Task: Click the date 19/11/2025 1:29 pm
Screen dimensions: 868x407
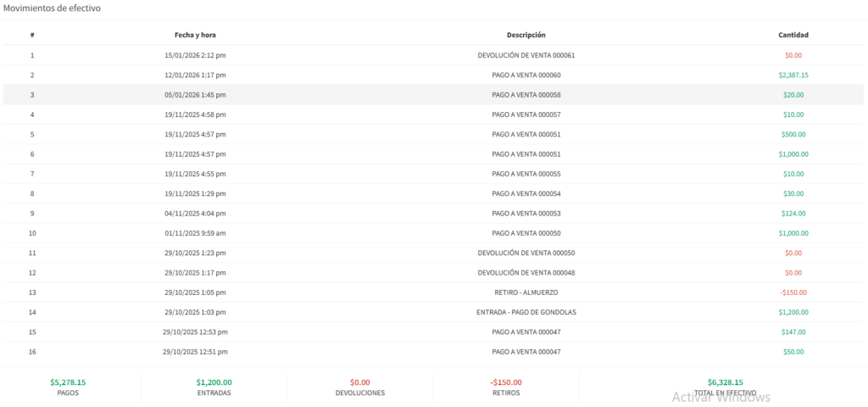Action: click(195, 193)
